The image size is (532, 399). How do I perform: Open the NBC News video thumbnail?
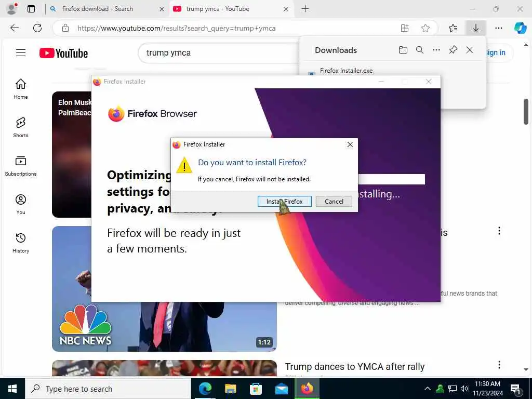[164, 289]
